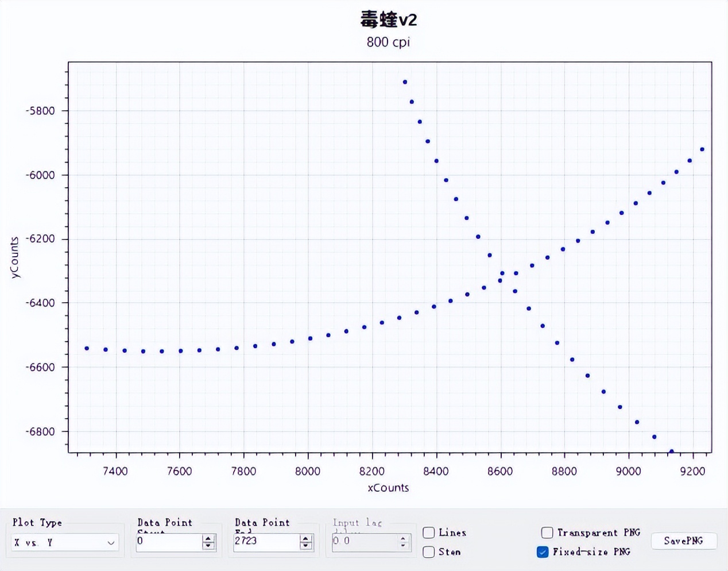This screenshot has height=571, width=728.
Task: Click the xCounts axis label
Action: (388, 488)
